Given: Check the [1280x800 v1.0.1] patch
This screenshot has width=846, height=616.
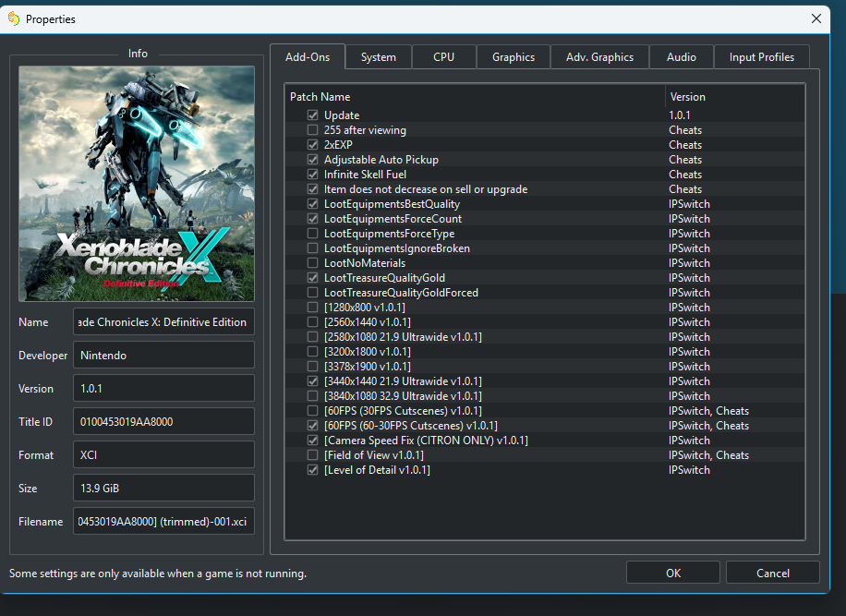Looking at the screenshot, I should [312, 308].
